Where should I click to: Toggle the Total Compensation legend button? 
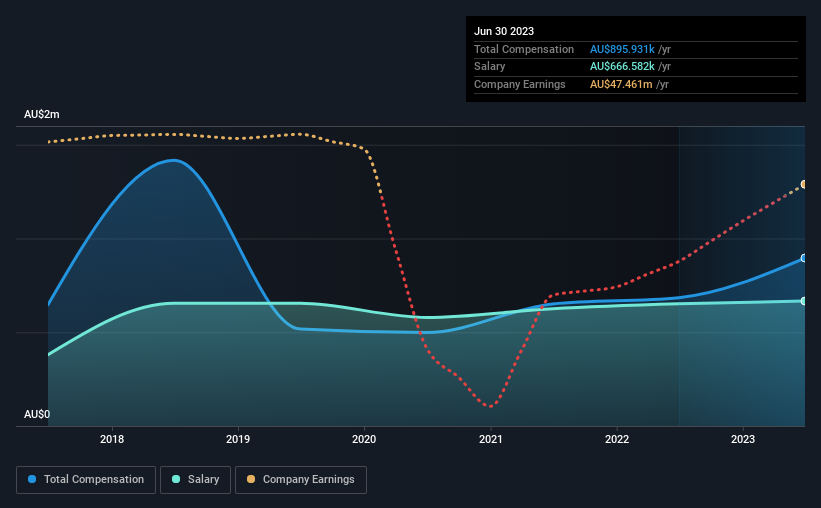click(86, 480)
